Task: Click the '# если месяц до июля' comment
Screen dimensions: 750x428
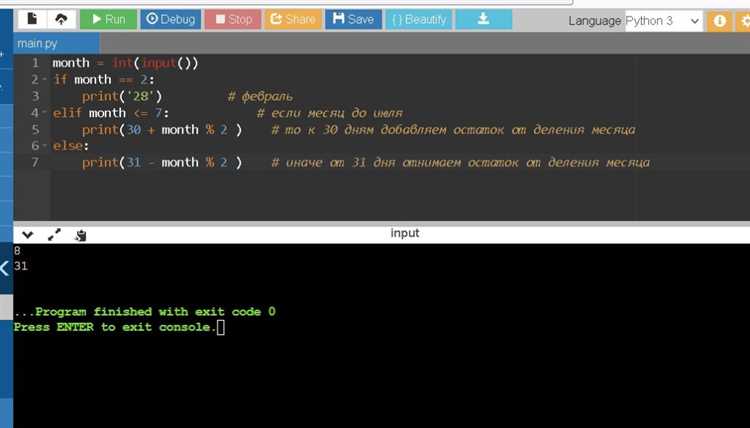Action: pyautogui.click(x=330, y=113)
